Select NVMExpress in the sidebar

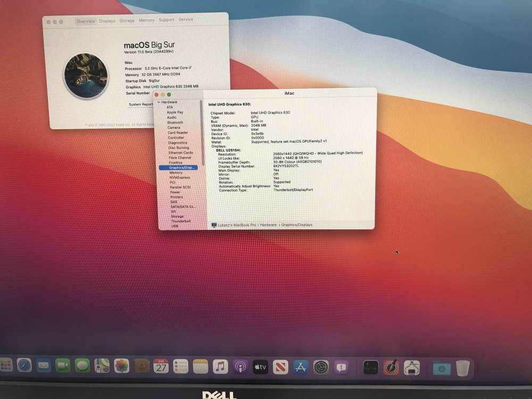180,178
